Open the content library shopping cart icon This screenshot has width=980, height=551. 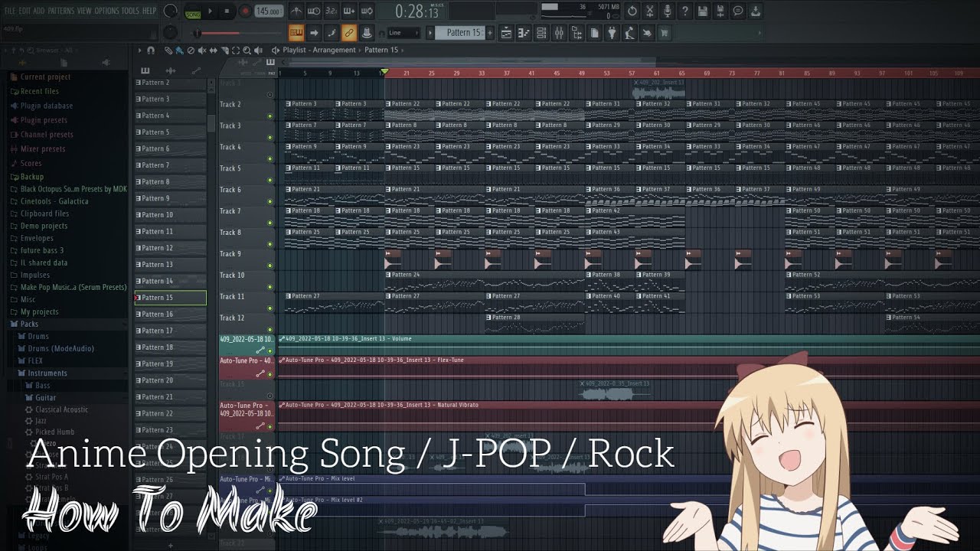tap(664, 33)
